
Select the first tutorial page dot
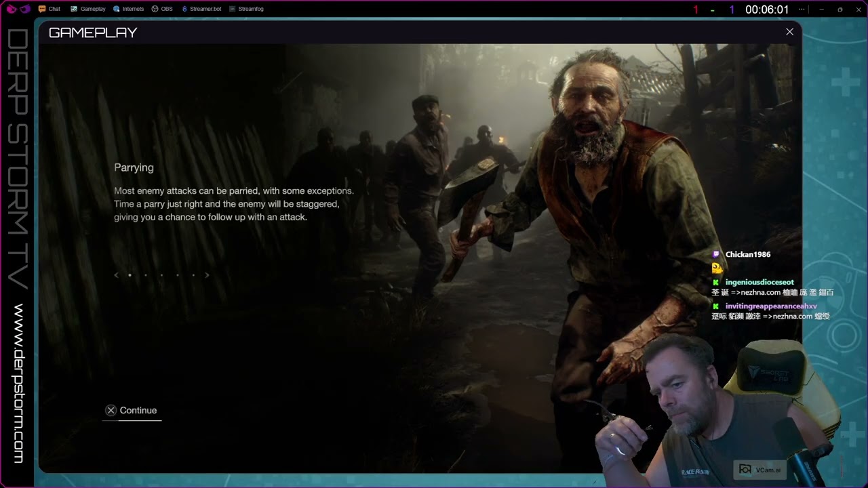(x=130, y=275)
